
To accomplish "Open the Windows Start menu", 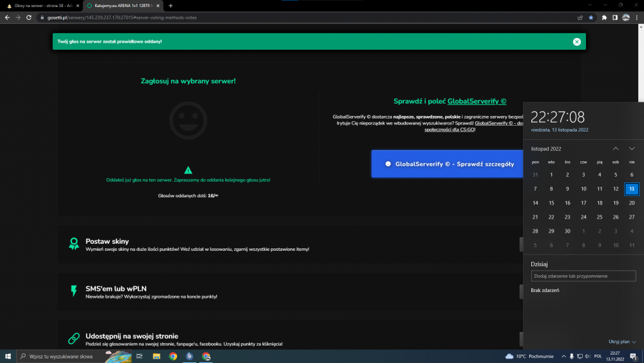I will [x=8, y=356].
